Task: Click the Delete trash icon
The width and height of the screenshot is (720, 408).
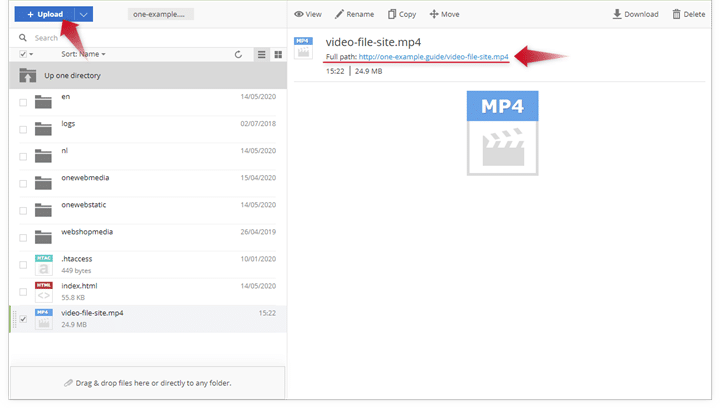Action: click(x=678, y=15)
